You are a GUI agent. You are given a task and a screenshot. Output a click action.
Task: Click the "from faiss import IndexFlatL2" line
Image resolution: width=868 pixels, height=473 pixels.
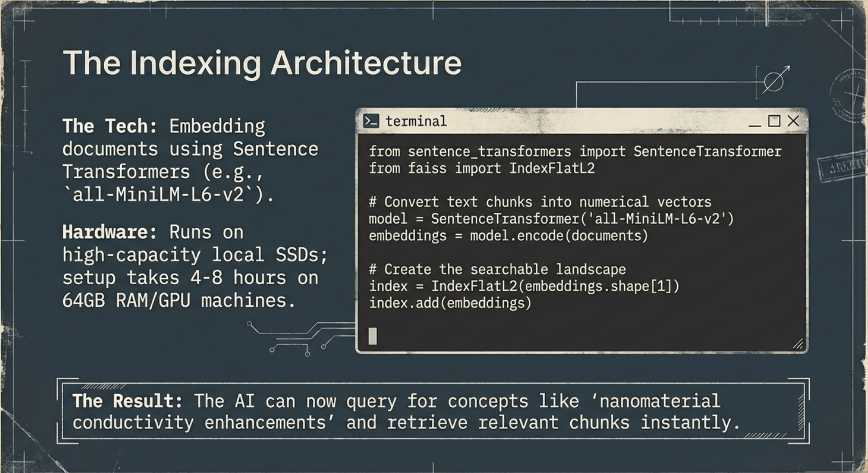(x=481, y=168)
